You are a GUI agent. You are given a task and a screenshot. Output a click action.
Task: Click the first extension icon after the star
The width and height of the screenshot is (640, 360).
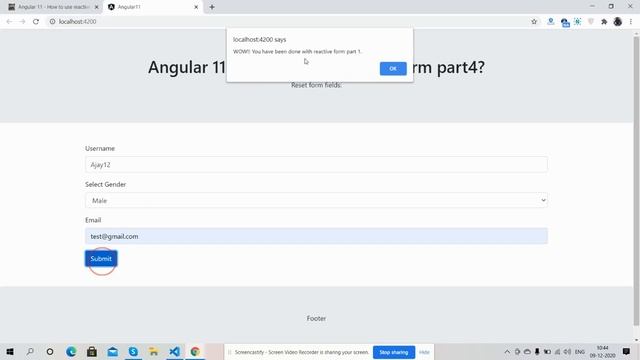point(551,22)
